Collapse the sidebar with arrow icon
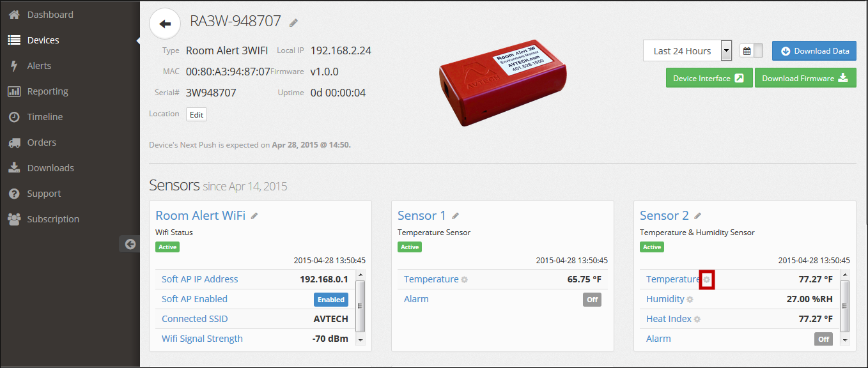Screen dimensions: 868x368 tap(130, 243)
